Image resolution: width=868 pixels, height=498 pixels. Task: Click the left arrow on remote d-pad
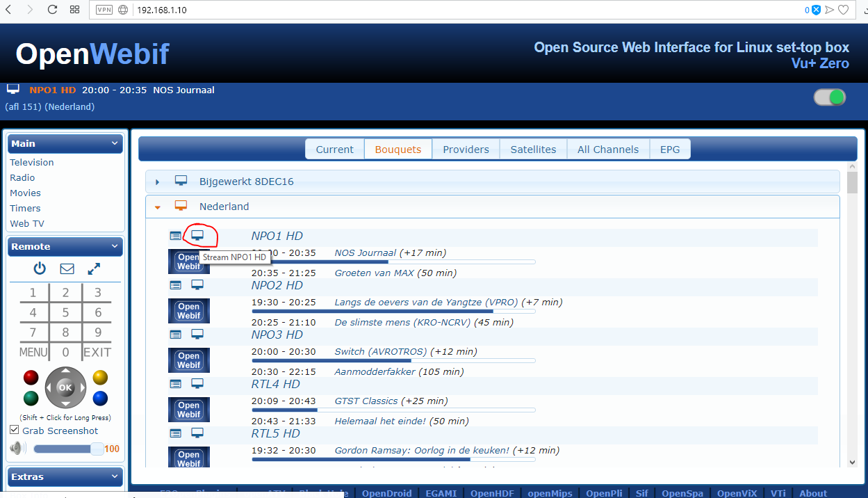tap(50, 387)
